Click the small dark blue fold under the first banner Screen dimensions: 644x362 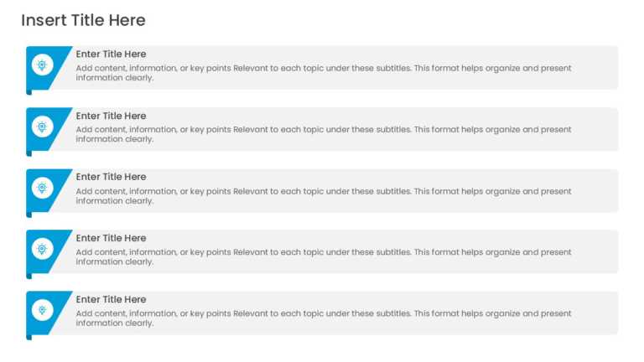tap(29, 92)
